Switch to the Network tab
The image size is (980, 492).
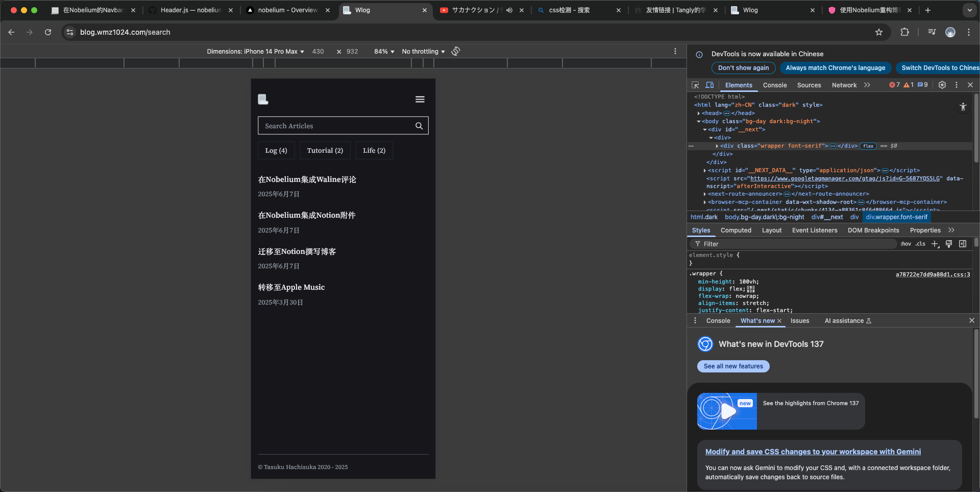click(844, 85)
